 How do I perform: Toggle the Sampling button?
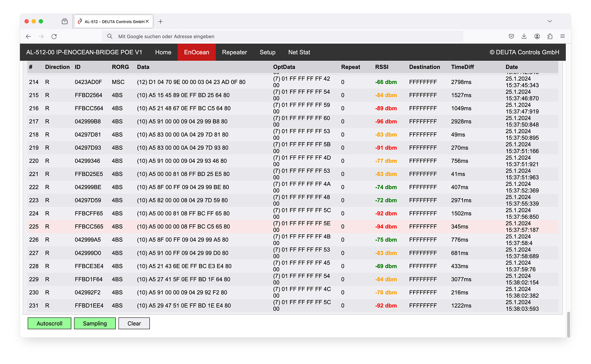(x=95, y=323)
